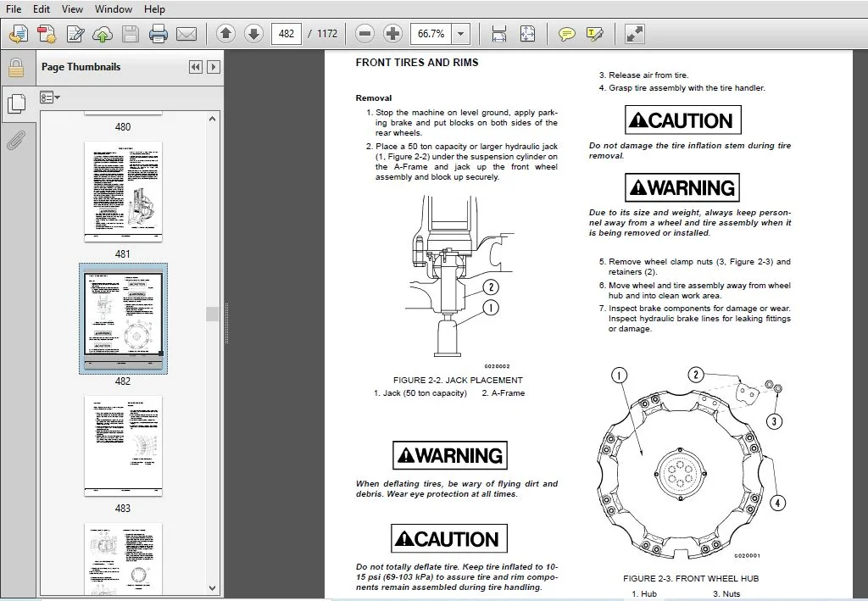The width and height of the screenshot is (868, 601).
Task: Click the thumbnail scrollbar down arrow
Action: tap(213, 587)
